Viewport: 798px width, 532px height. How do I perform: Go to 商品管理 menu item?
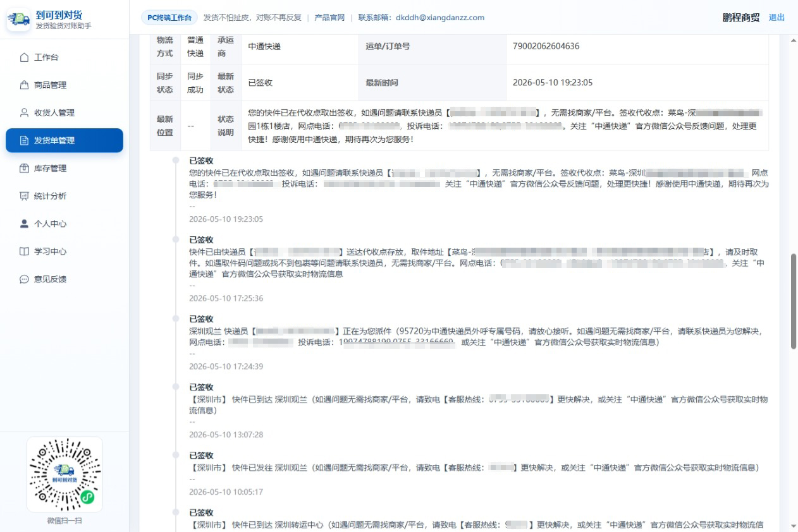point(64,85)
